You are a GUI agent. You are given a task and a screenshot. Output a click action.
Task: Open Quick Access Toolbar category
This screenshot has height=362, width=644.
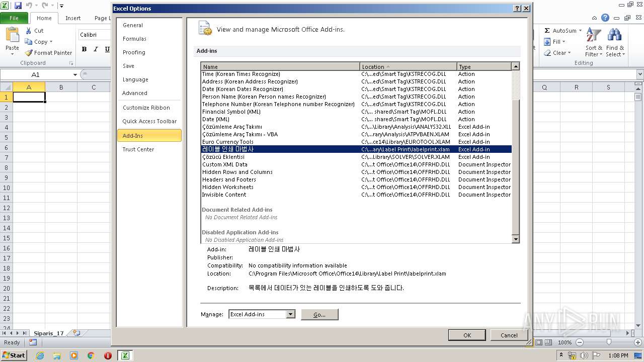149,121
